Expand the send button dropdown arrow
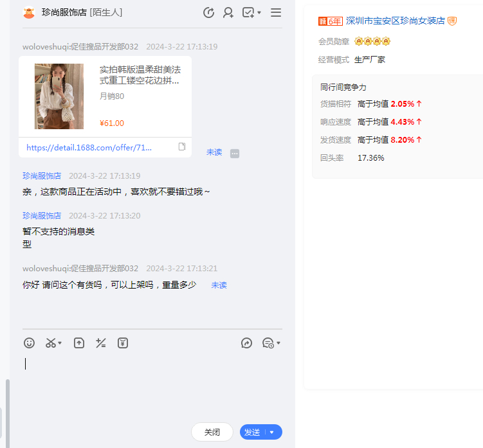 (272, 433)
